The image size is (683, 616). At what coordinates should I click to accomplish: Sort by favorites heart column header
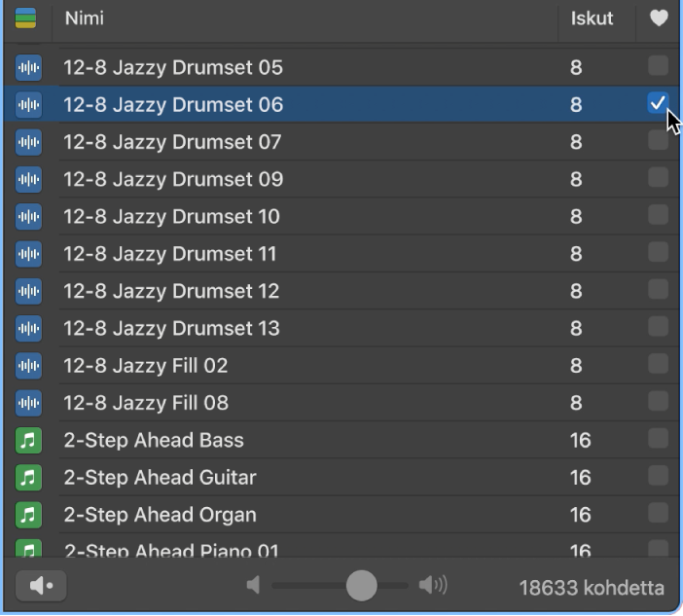(659, 18)
